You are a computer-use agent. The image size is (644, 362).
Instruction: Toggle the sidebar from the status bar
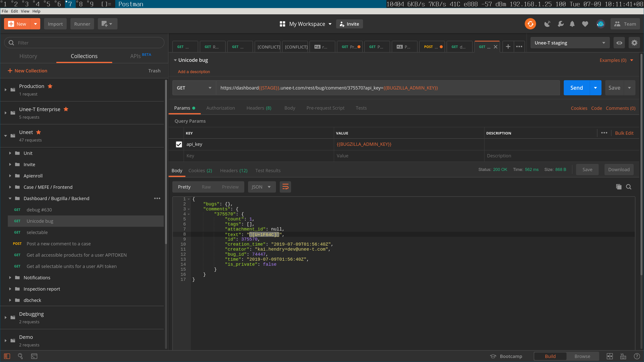(7, 356)
